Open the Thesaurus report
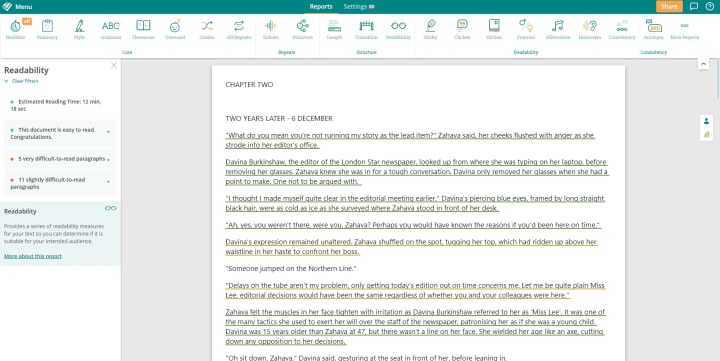Viewport: 720px width, 361px height. click(x=143, y=29)
